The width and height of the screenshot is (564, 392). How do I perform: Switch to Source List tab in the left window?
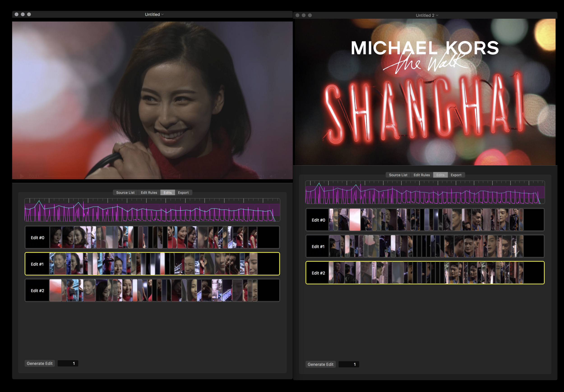(x=125, y=193)
